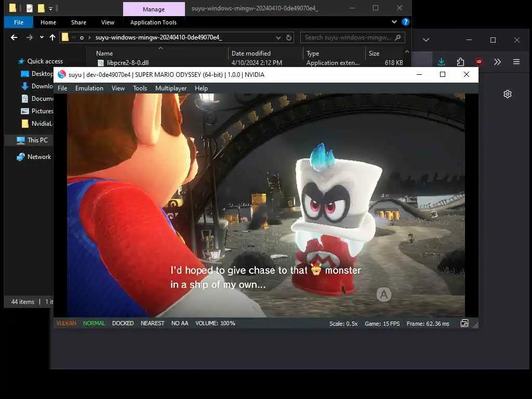Click the VOLUME: 100% status button
This screenshot has height=399, width=532.
tap(215, 323)
